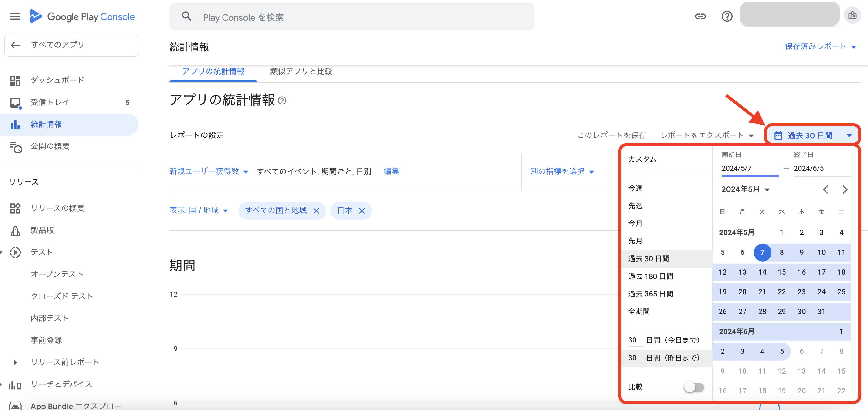Switch to アプリの統計情報 tab

click(x=213, y=71)
